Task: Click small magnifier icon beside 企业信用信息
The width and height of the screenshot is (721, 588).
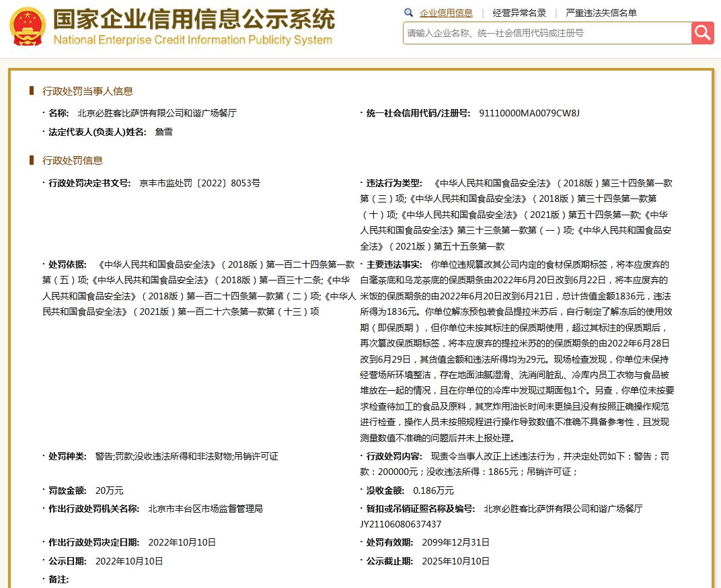Action: point(408,13)
